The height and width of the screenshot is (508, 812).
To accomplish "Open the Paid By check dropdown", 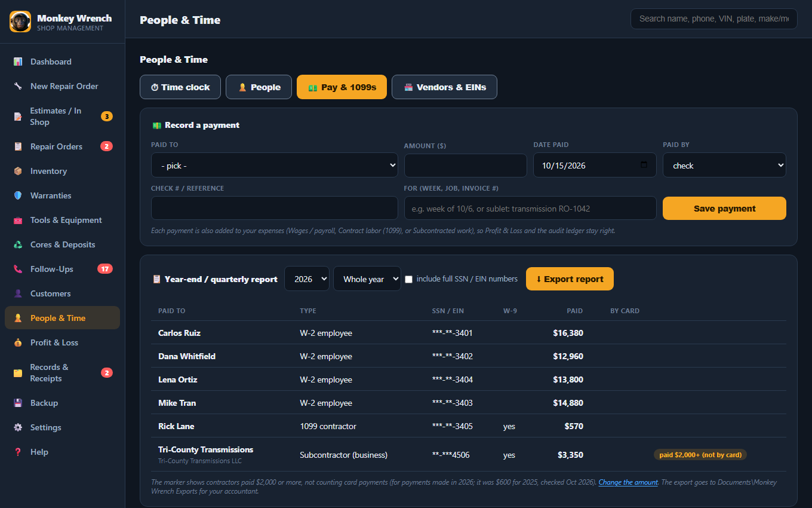I will (724, 165).
